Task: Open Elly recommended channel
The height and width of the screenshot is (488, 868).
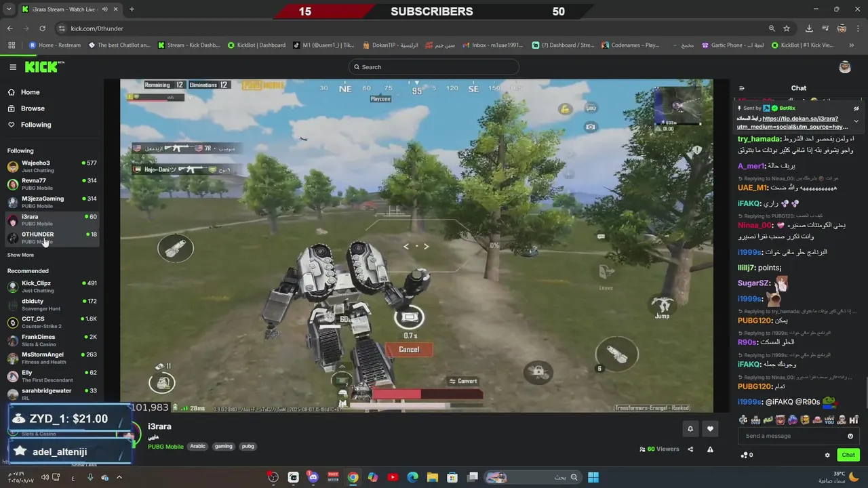Action: 52,375
